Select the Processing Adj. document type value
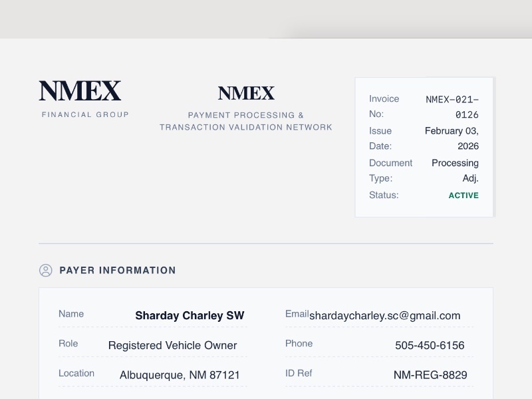The height and width of the screenshot is (399, 532). click(456, 170)
